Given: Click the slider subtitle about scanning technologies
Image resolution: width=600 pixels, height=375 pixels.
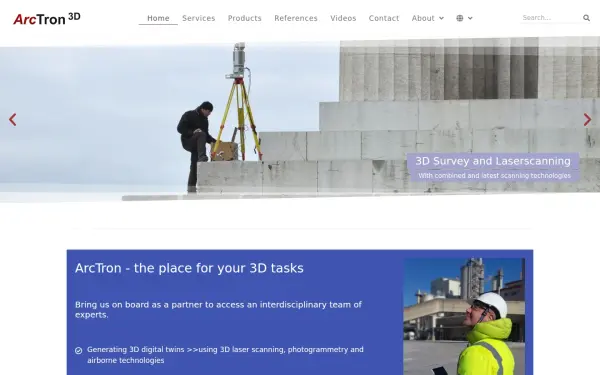Looking at the screenshot, I should (x=494, y=176).
